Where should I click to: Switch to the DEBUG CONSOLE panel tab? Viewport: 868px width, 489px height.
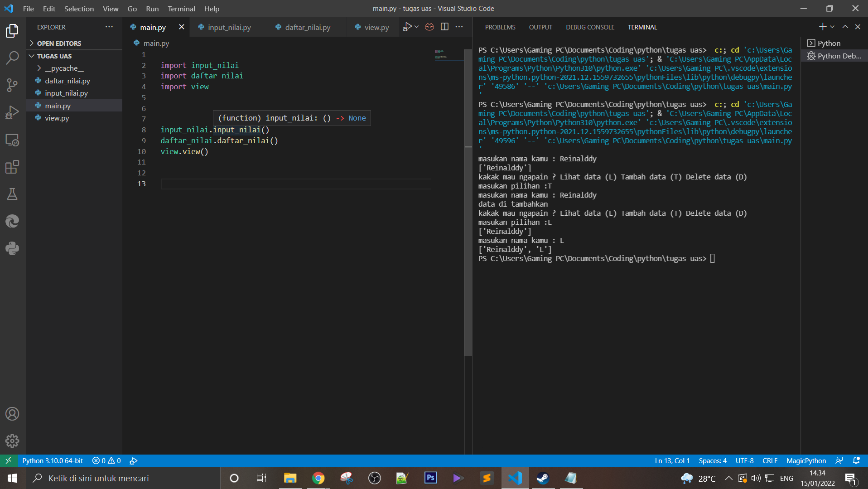coord(590,27)
